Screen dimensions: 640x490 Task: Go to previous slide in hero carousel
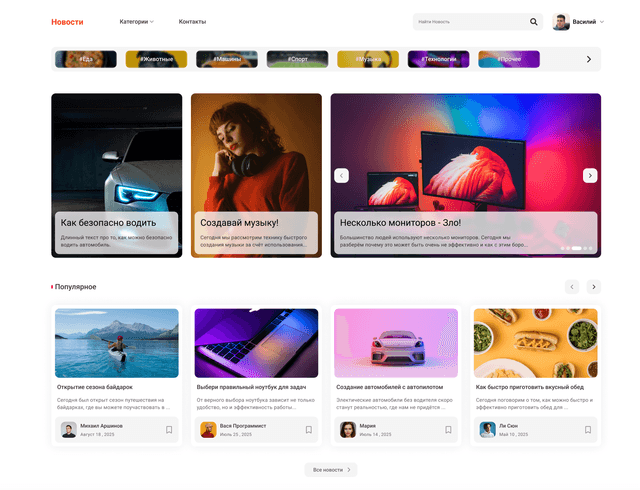(341, 175)
